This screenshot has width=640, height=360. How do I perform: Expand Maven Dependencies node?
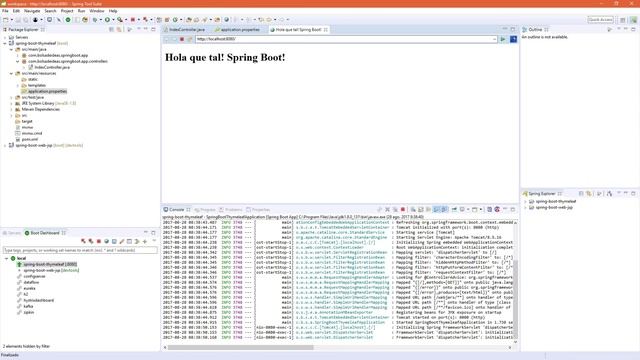11,109
